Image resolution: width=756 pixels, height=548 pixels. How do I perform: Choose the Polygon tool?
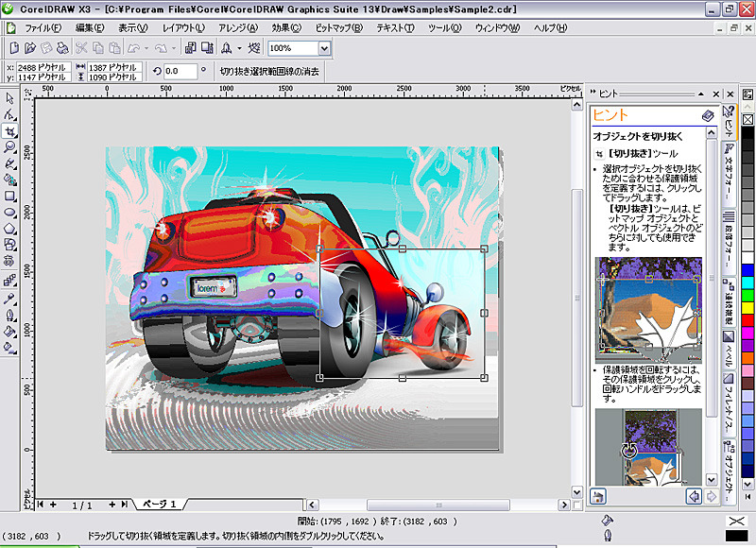(x=9, y=229)
